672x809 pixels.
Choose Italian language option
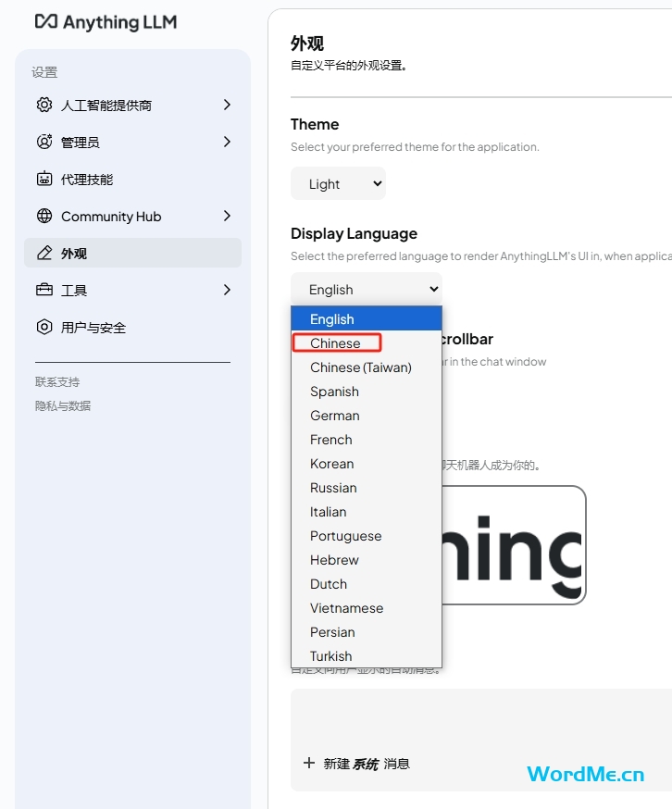click(367, 512)
